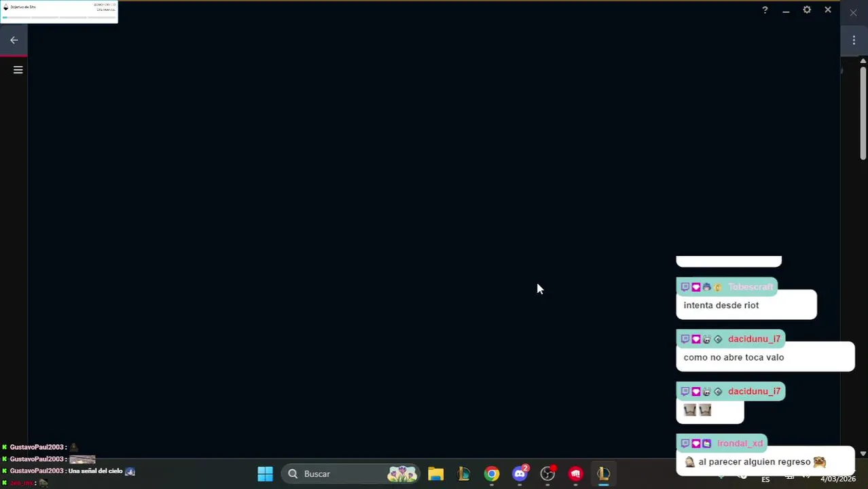Open the Windows Start menu
The height and width of the screenshot is (489, 868).
pos(265,474)
